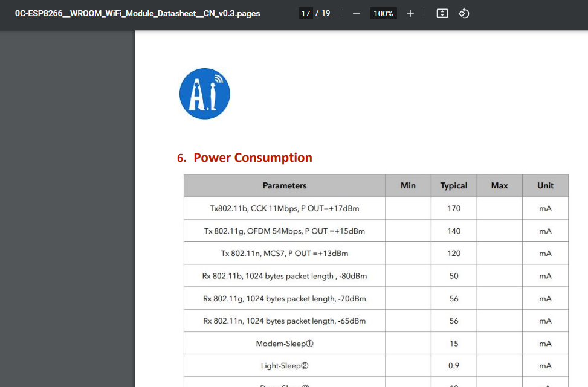The image size is (588, 387).
Task: Edit the current page number field showing 17
Action: click(x=306, y=13)
